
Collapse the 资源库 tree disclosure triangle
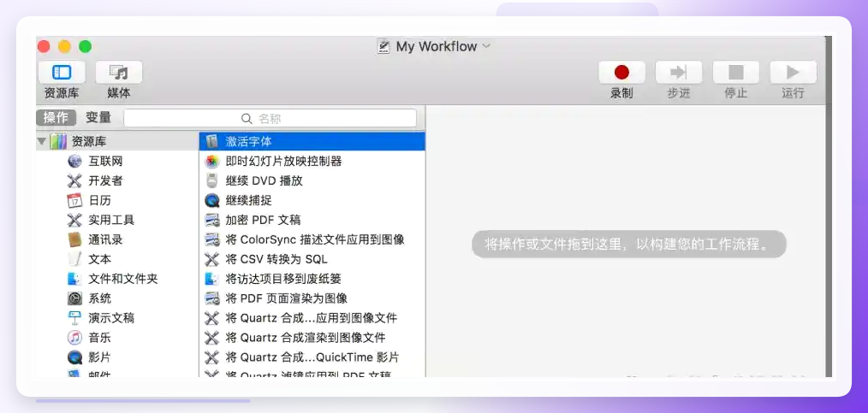coord(42,142)
